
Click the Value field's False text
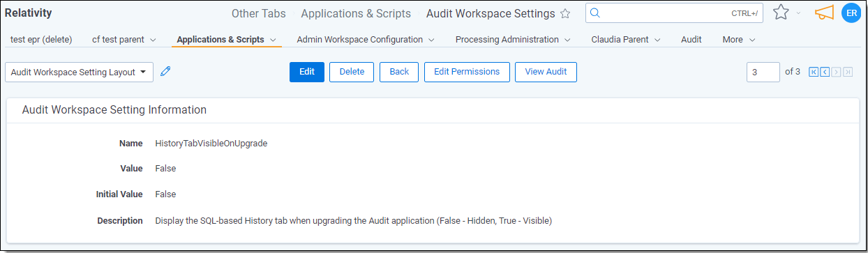click(x=165, y=169)
